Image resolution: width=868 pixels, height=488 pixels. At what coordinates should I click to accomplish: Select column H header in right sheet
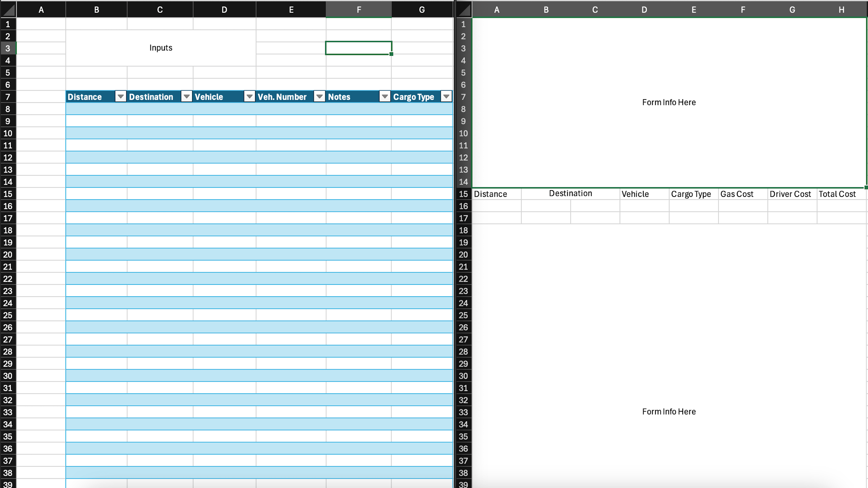842,9
